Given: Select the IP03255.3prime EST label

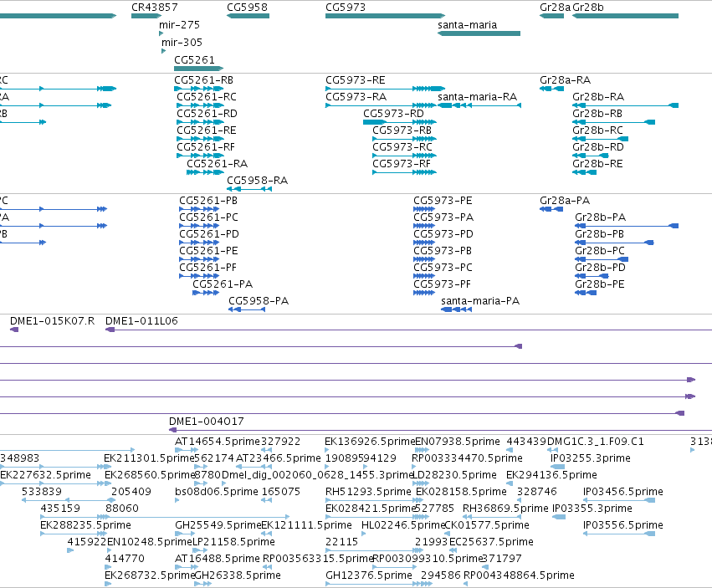Looking at the screenshot, I should (x=591, y=458).
